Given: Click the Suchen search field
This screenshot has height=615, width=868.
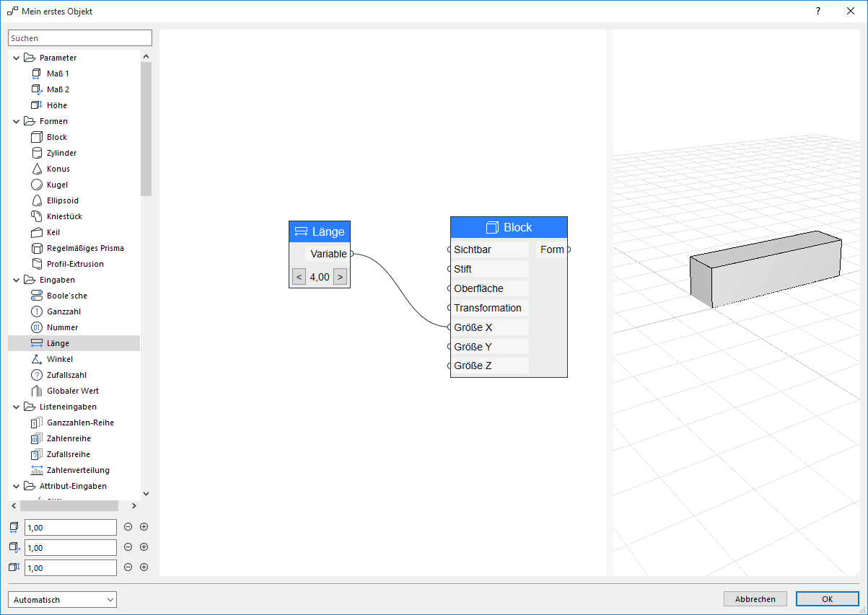Looking at the screenshot, I should pos(80,37).
